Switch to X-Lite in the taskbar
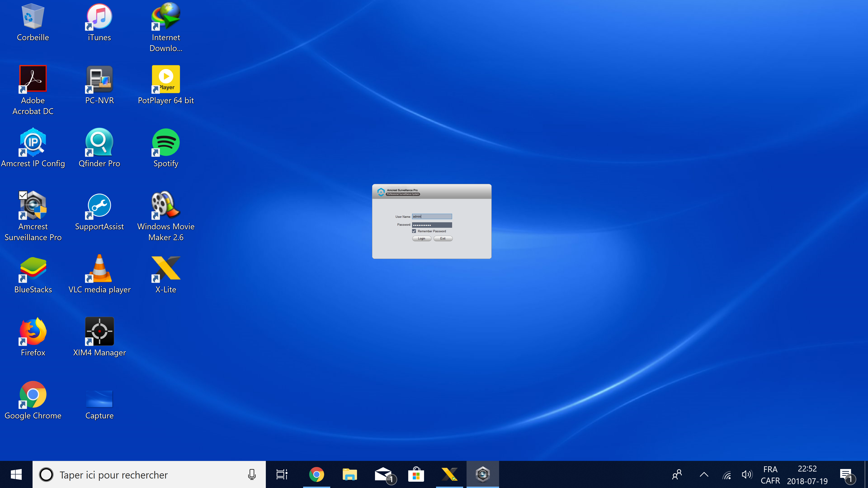 pyautogui.click(x=450, y=474)
